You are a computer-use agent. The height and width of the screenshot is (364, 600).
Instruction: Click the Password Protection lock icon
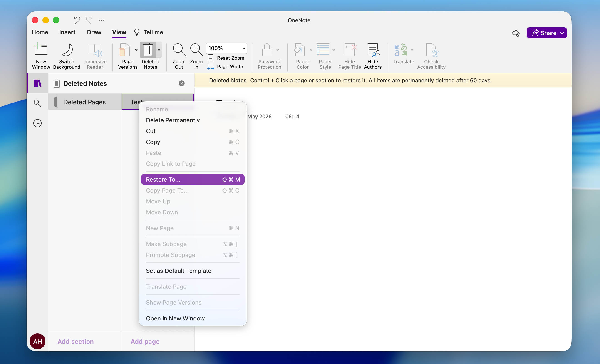(267, 50)
